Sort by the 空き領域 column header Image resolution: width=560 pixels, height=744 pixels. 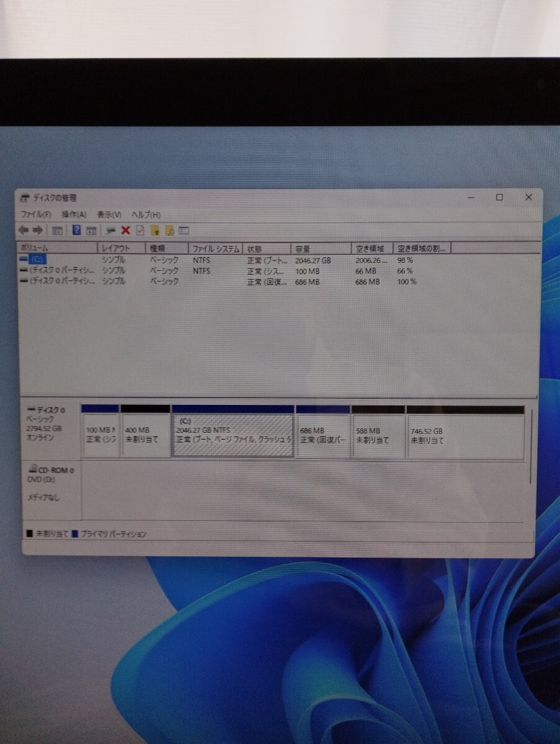[x=372, y=248]
